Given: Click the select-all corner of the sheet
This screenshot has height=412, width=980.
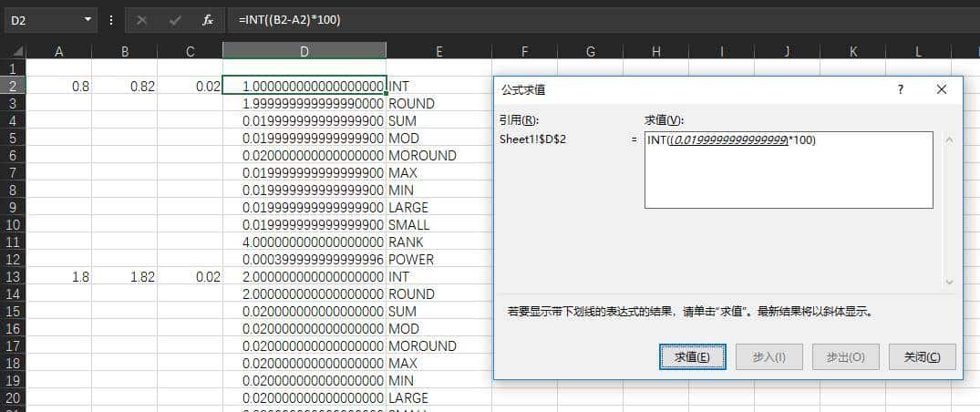Looking at the screenshot, I should click(x=13, y=52).
